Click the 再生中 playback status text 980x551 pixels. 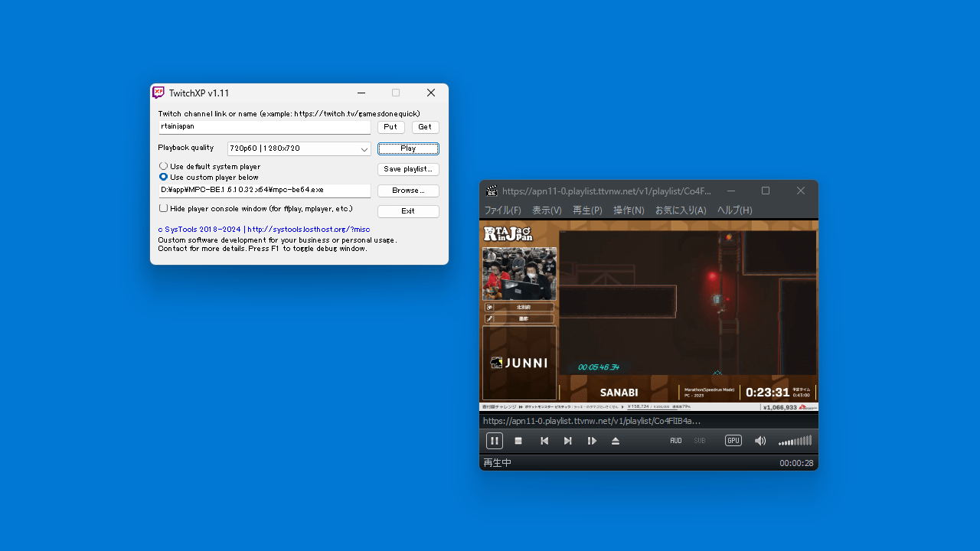click(x=498, y=463)
